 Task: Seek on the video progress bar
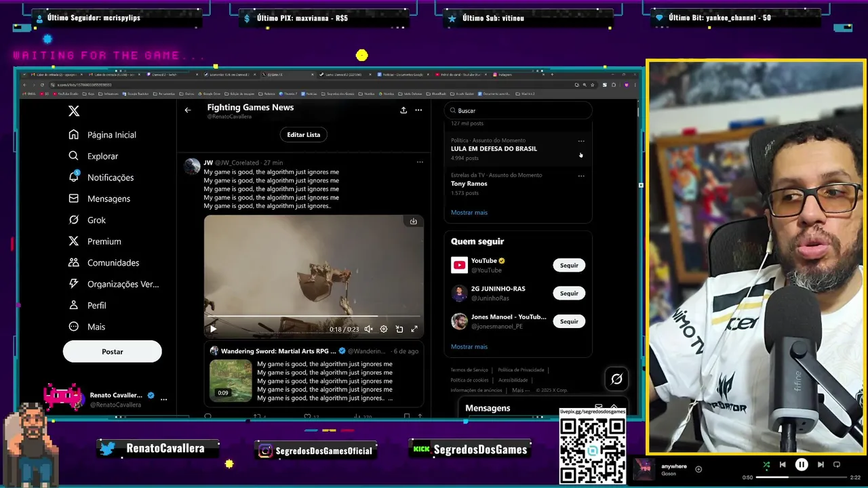[313, 317]
